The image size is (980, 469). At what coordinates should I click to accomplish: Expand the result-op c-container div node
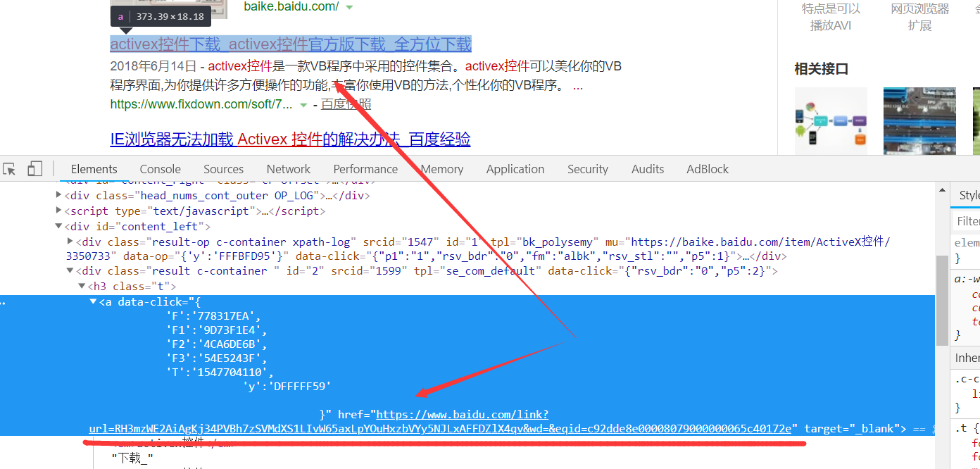[70, 241]
